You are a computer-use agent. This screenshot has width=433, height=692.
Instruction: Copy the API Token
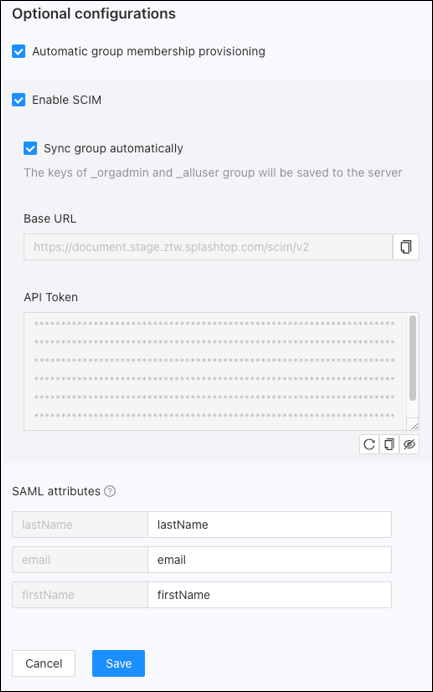pyautogui.click(x=389, y=444)
